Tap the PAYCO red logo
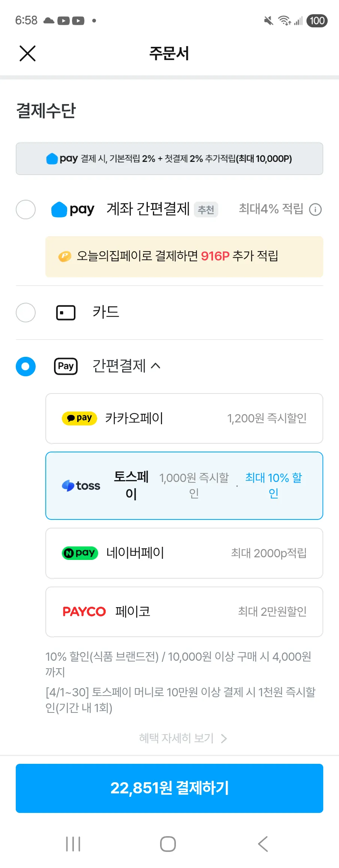This screenshot has width=339, height=868. pos(84,612)
